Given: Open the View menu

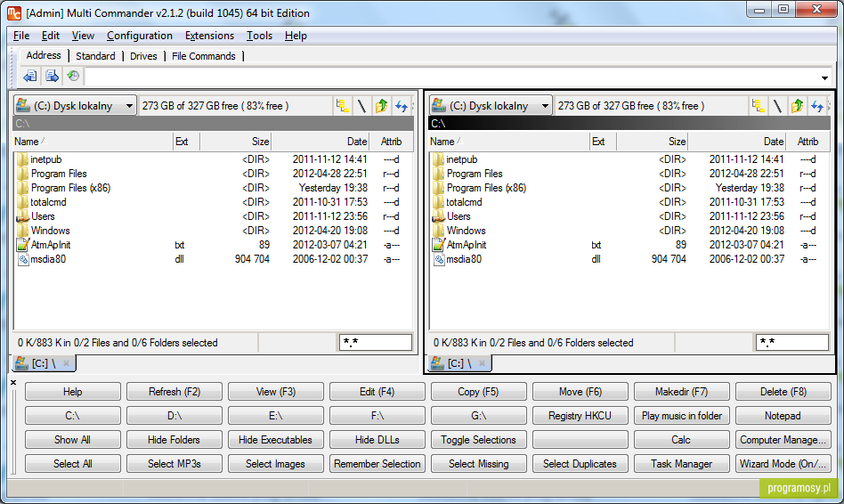Looking at the screenshot, I should (x=83, y=36).
